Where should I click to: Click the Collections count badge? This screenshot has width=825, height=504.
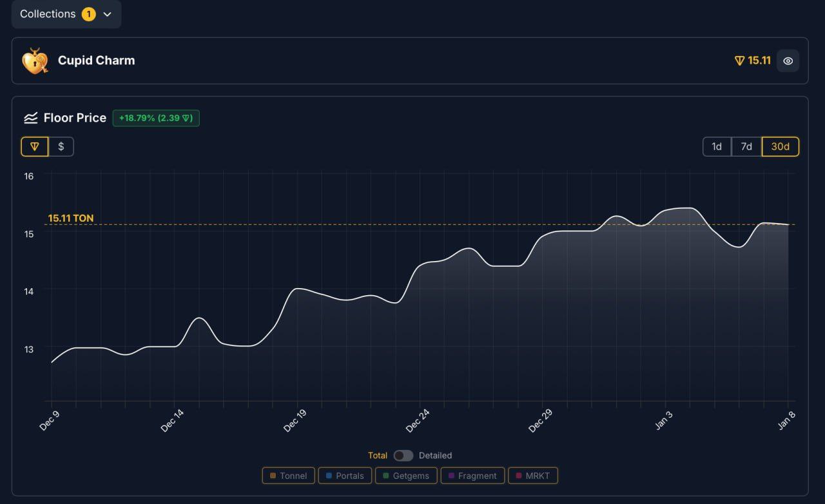pyautogui.click(x=88, y=14)
